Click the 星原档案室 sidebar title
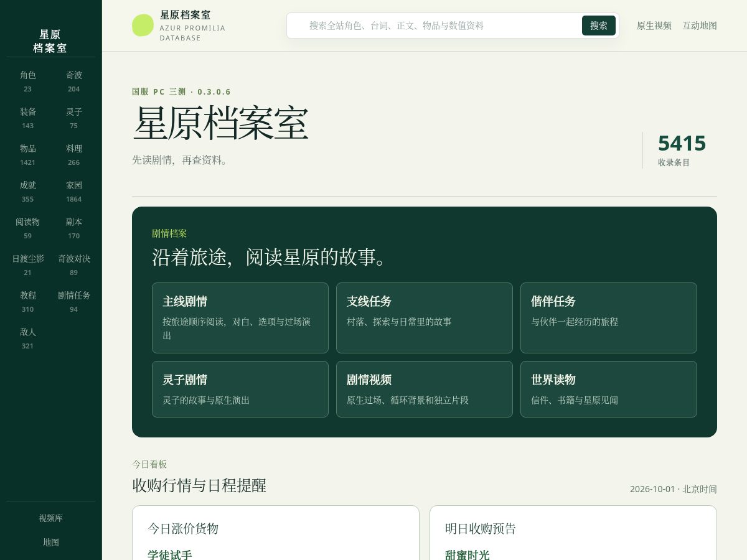747x560 pixels. tap(50, 41)
